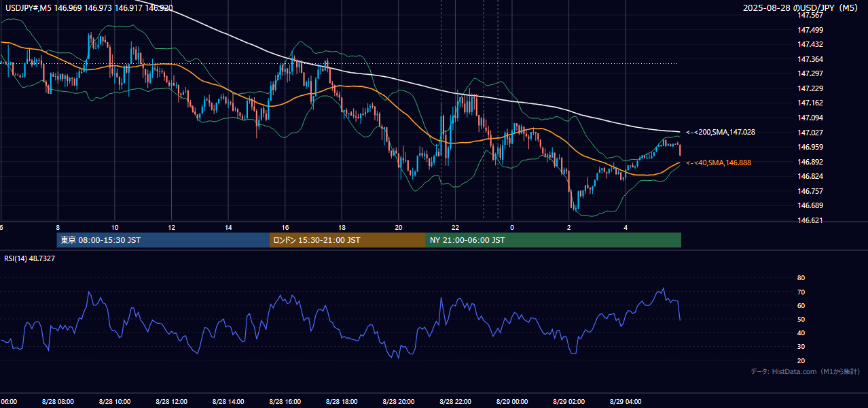Screen dimensions: 868x408
Task: Click the 8/28 12:00 time axis label
Action: [171, 401]
